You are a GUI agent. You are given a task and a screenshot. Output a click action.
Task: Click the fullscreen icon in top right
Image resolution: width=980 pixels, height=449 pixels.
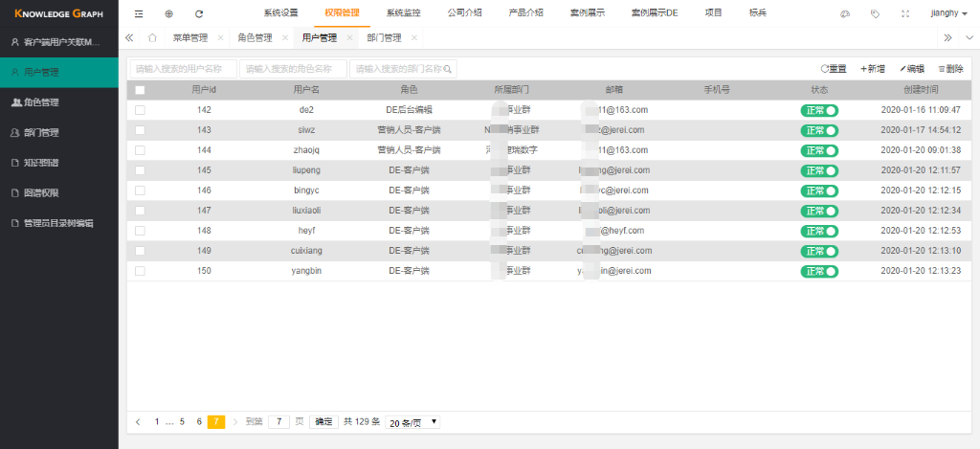click(x=905, y=14)
